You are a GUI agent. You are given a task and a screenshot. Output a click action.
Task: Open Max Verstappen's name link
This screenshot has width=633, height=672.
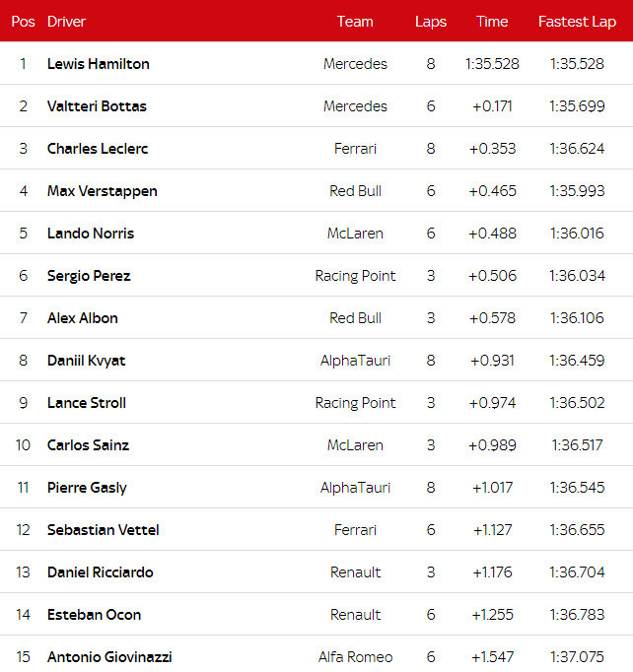[103, 191]
